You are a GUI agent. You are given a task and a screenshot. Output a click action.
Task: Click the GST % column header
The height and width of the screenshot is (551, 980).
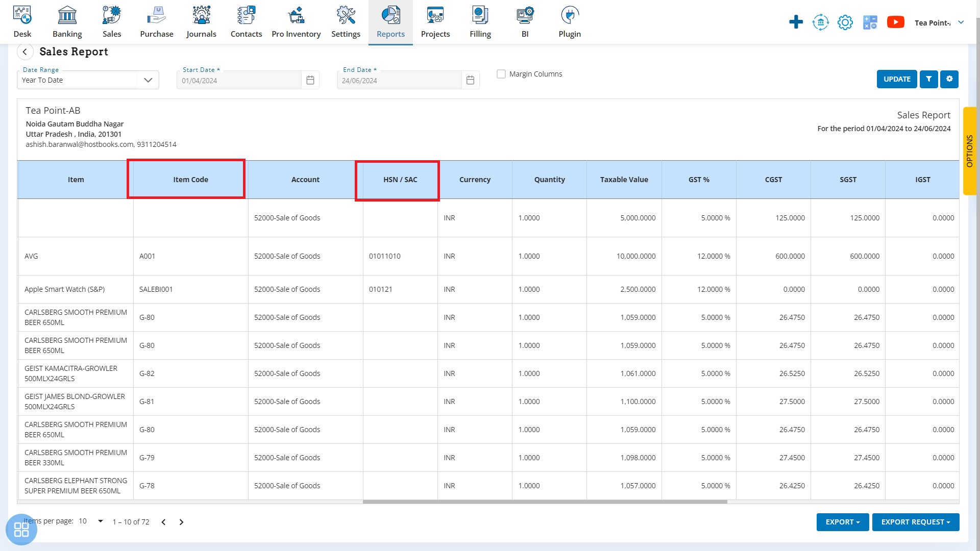(699, 180)
